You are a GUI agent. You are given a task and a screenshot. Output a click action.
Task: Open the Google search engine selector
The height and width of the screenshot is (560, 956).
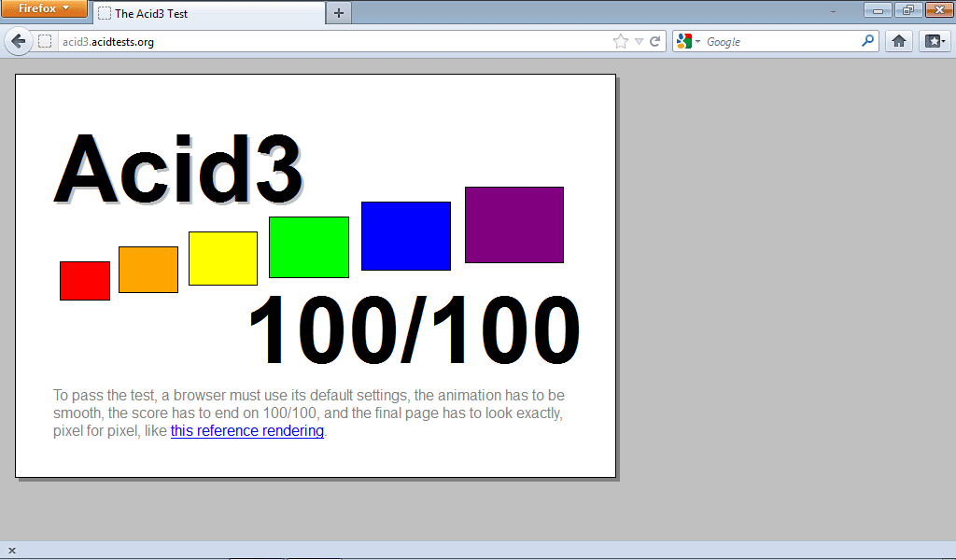[x=688, y=41]
